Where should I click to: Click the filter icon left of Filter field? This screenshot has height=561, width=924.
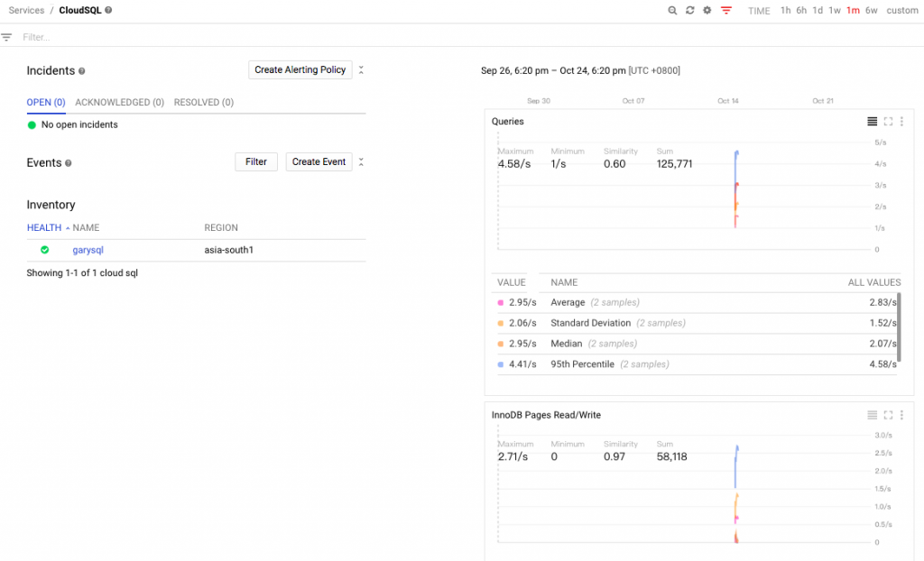[6, 37]
